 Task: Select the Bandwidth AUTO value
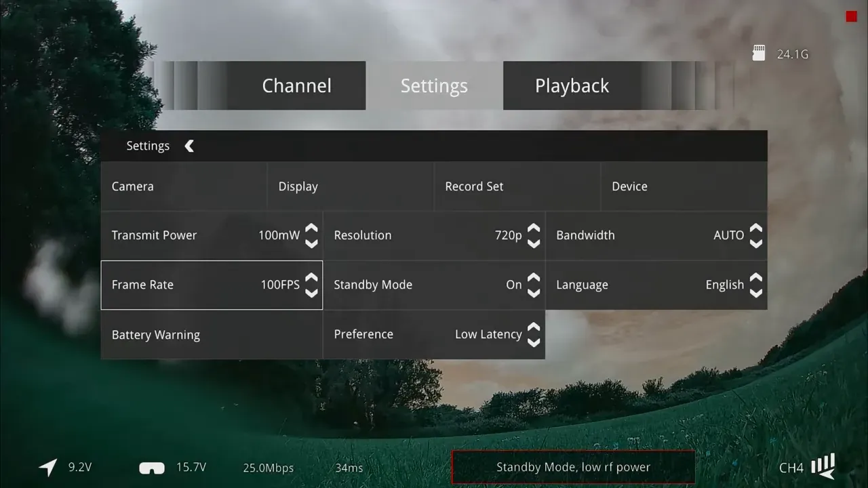coord(729,235)
